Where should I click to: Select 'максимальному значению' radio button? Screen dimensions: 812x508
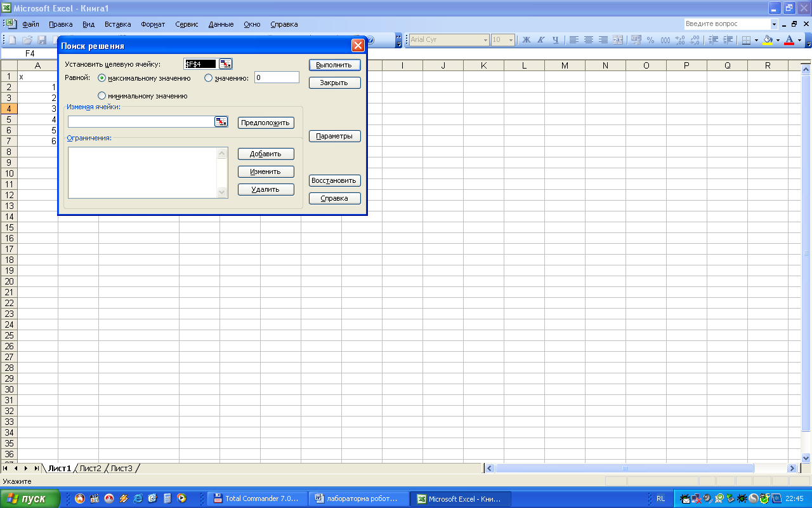pos(102,78)
